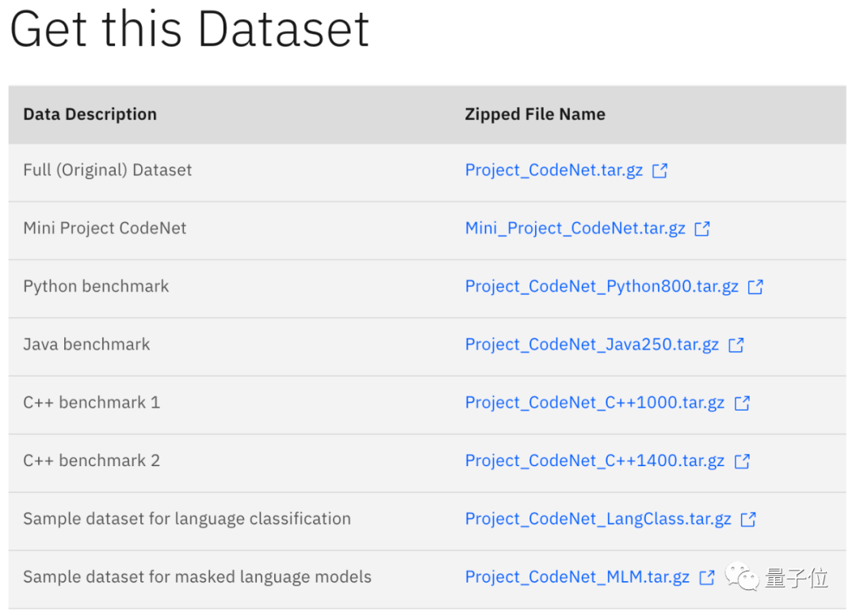Open external-link icon for Python800 archive
This screenshot has height=616, width=856.
click(755, 287)
